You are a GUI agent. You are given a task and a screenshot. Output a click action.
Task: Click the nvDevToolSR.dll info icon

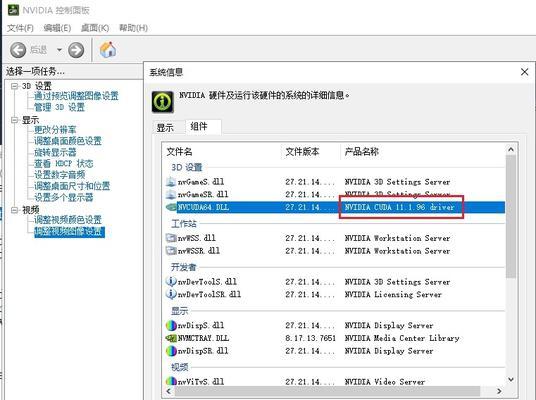point(171,294)
